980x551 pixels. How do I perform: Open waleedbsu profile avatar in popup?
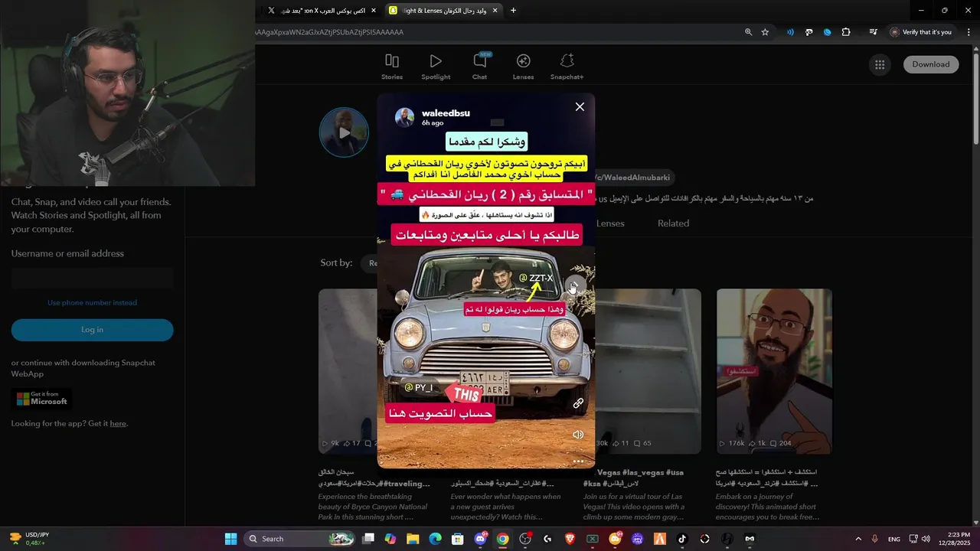pyautogui.click(x=405, y=117)
